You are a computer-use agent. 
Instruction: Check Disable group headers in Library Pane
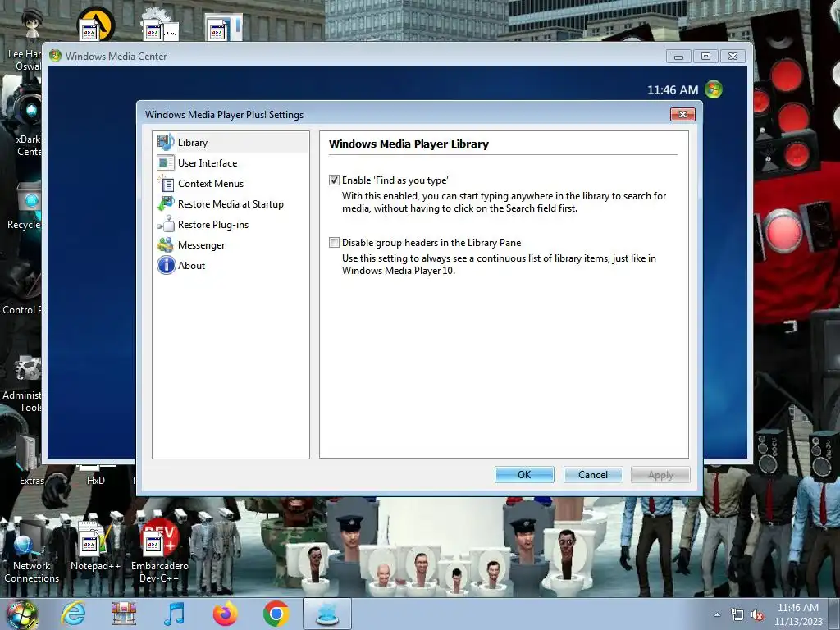click(x=335, y=243)
